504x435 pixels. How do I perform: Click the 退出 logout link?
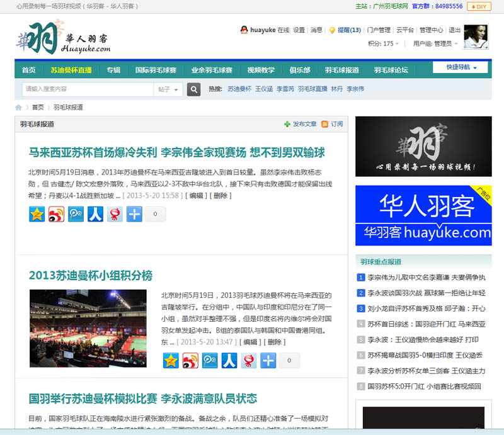click(x=454, y=30)
